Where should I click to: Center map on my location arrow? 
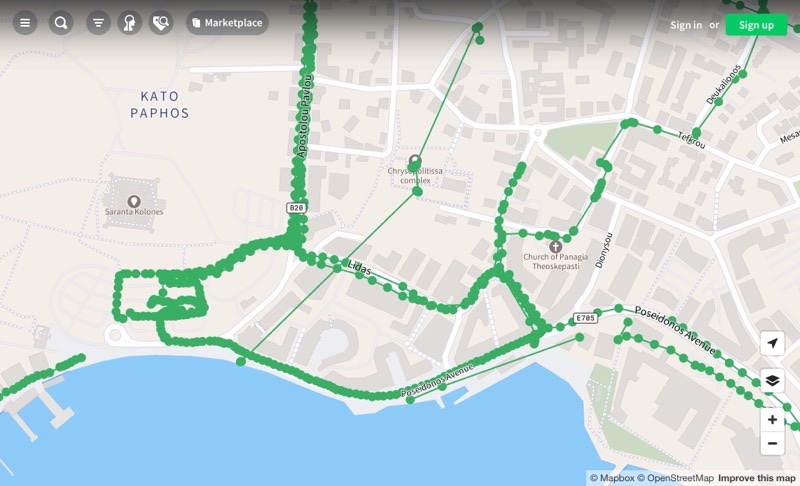click(772, 343)
